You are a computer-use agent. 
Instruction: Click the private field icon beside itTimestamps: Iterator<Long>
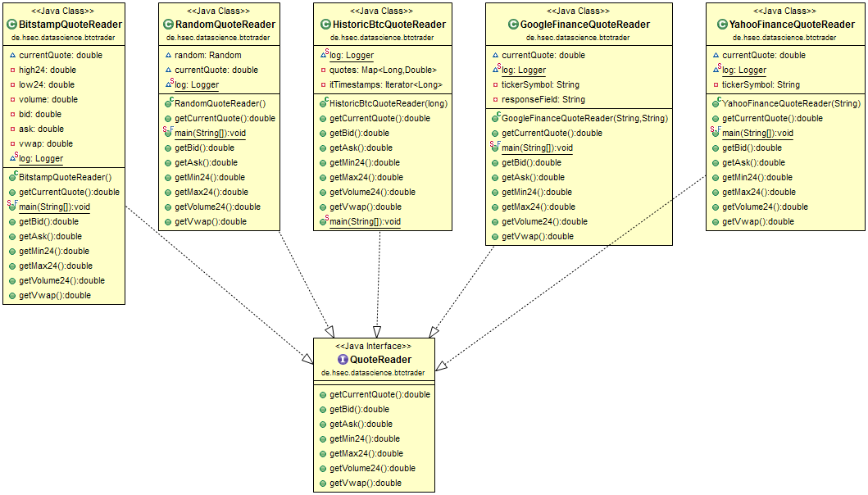pyautogui.click(x=323, y=84)
